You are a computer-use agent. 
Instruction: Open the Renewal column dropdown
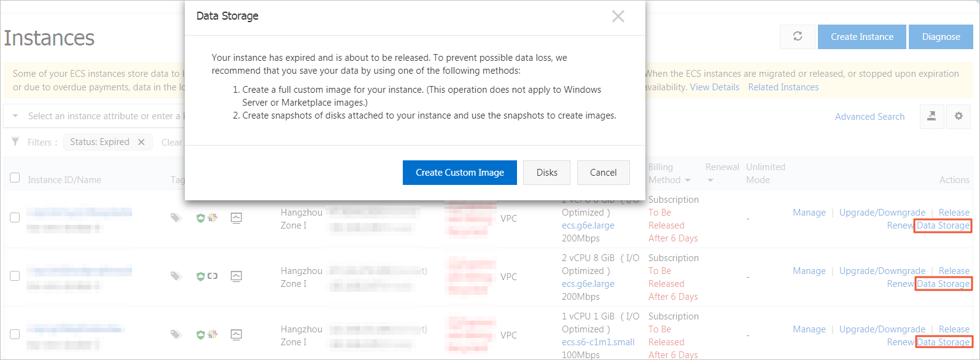[x=710, y=181]
